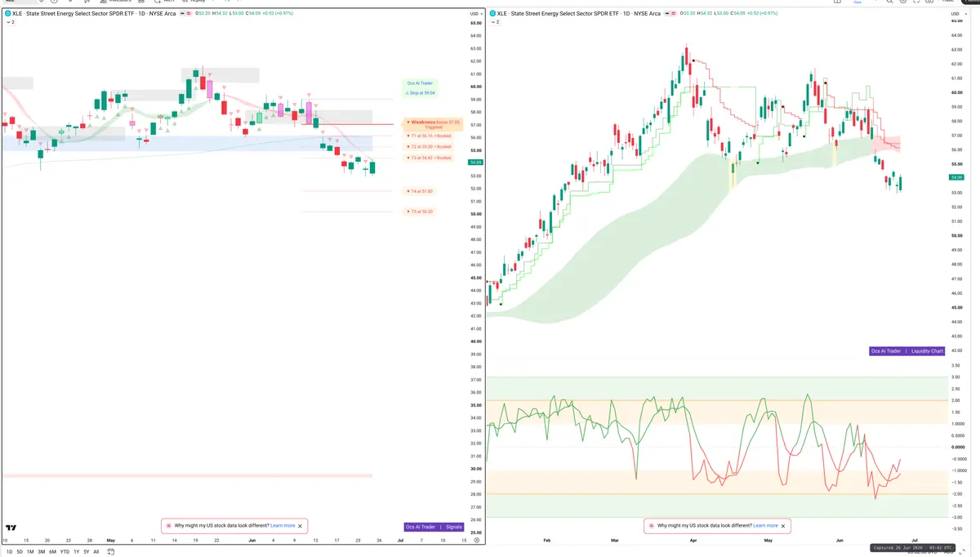Screen dimensions: 980x557
Task: Click the right notice warning icon
Action: pos(652,526)
